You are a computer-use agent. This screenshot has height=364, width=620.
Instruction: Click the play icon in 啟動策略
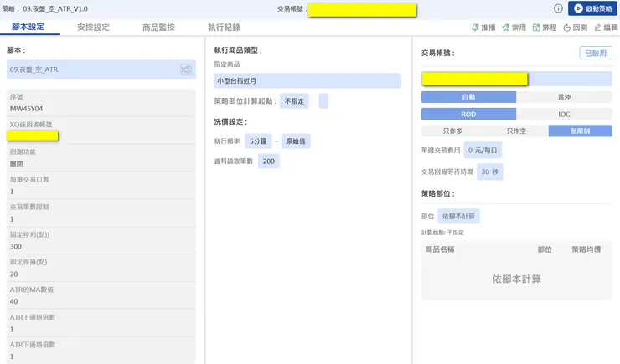[x=578, y=8]
